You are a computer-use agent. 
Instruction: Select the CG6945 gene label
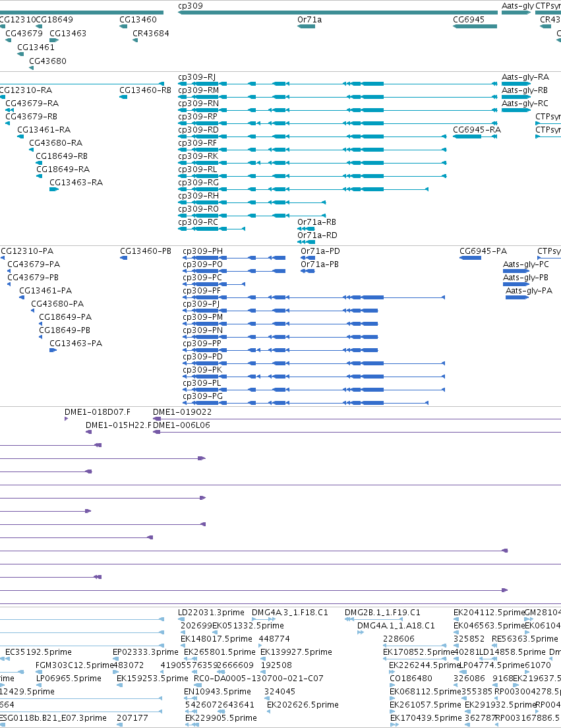(x=469, y=20)
